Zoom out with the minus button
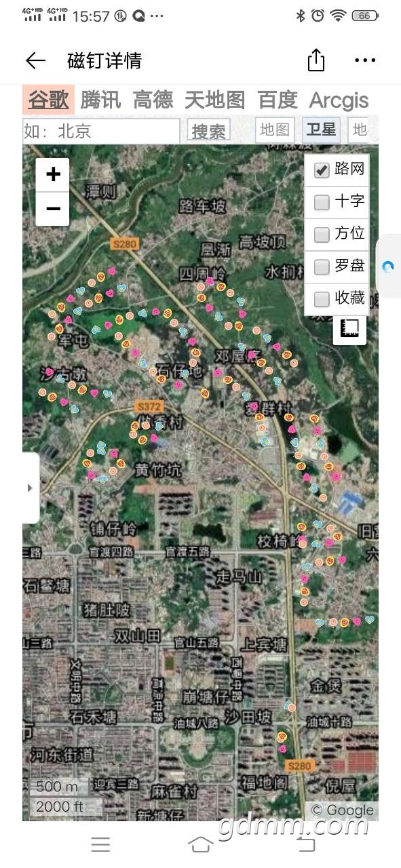Image resolution: width=401 pixels, height=868 pixels. [x=53, y=208]
